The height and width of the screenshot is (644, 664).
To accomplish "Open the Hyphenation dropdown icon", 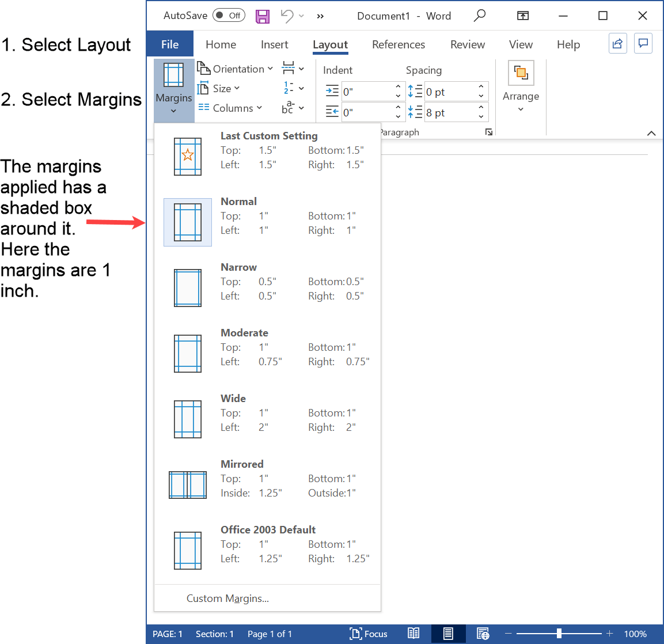I will [x=293, y=108].
